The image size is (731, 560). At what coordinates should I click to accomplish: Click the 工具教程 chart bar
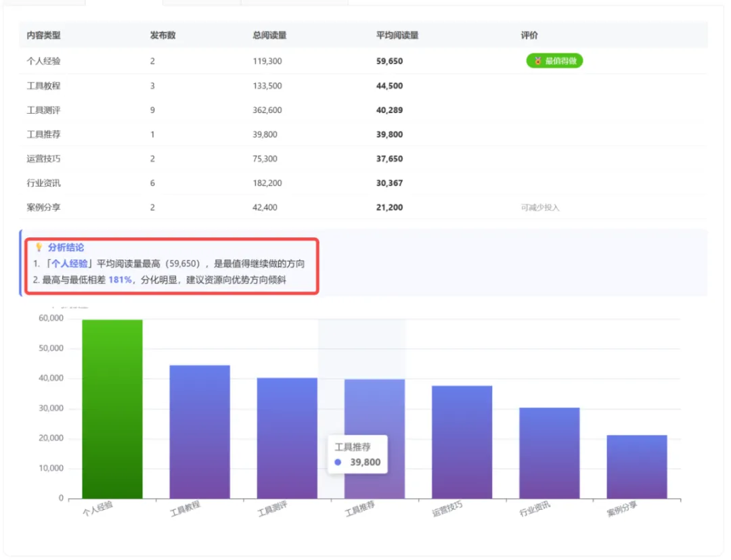200,432
